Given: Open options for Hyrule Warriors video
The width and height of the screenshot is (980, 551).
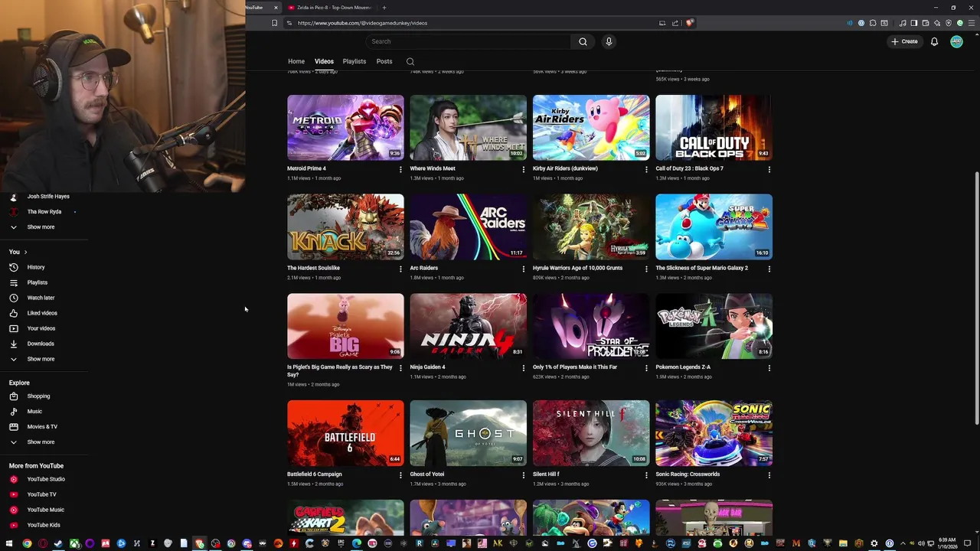Looking at the screenshot, I should 646,269.
